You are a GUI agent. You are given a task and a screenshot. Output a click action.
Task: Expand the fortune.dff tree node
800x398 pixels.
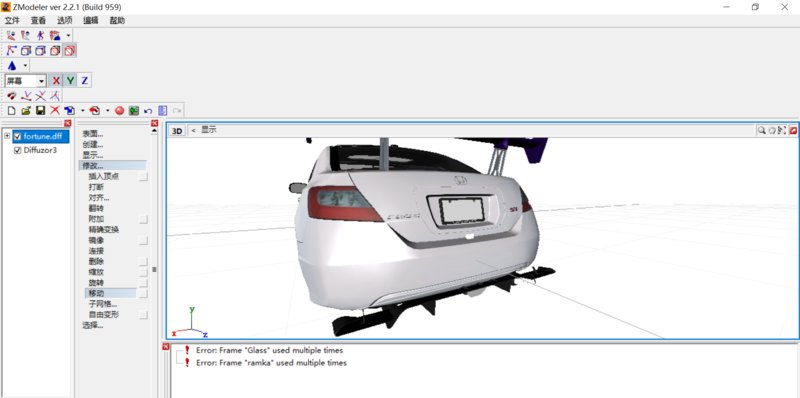coord(7,136)
